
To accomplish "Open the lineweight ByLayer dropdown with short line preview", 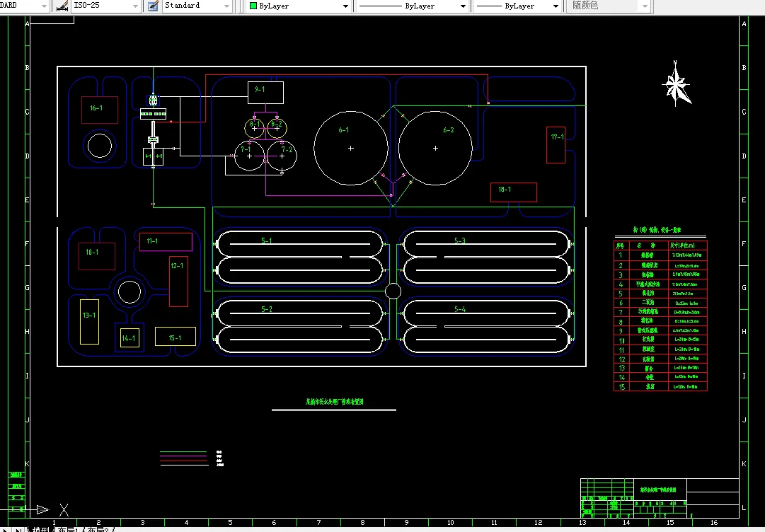I will pos(556,6).
